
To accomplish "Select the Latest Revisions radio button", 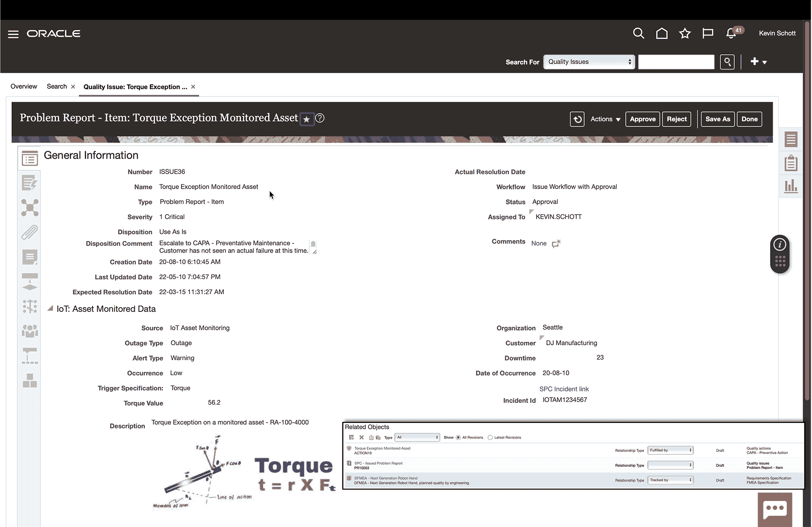I will (x=490, y=437).
